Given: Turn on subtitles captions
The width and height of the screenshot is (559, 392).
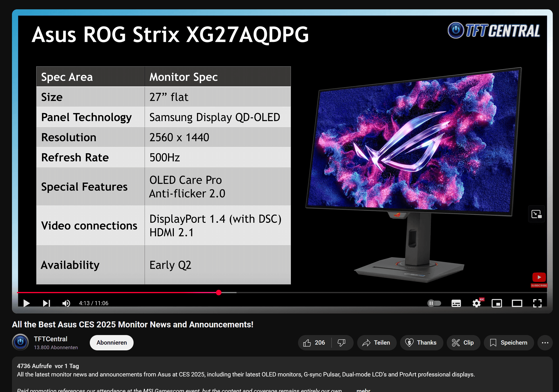Looking at the screenshot, I should click(x=456, y=303).
